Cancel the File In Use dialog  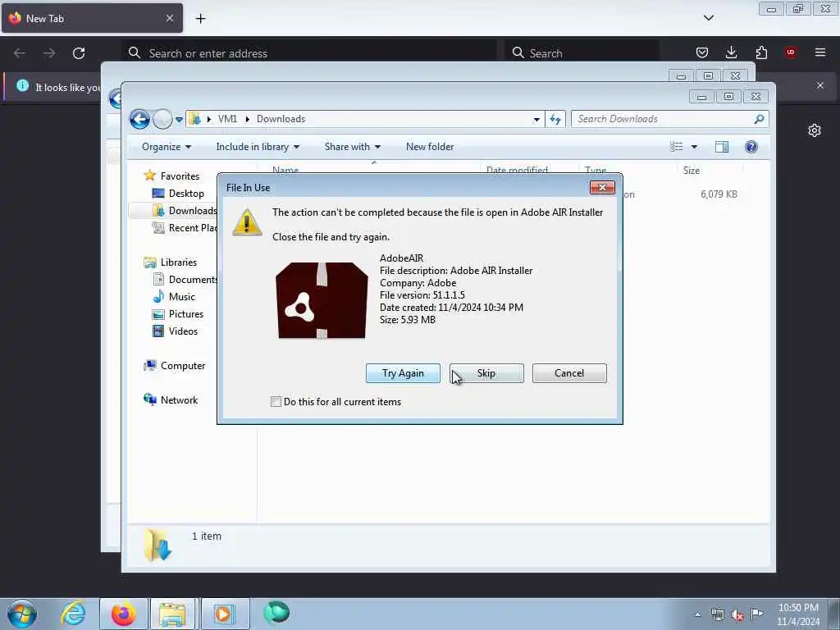click(x=569, y=373)
